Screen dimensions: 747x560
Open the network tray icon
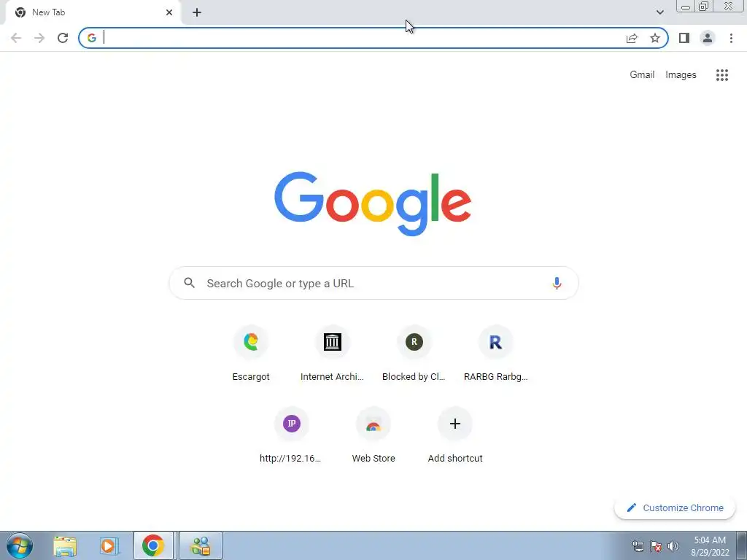pyautogui.click(x=638, y=546)
